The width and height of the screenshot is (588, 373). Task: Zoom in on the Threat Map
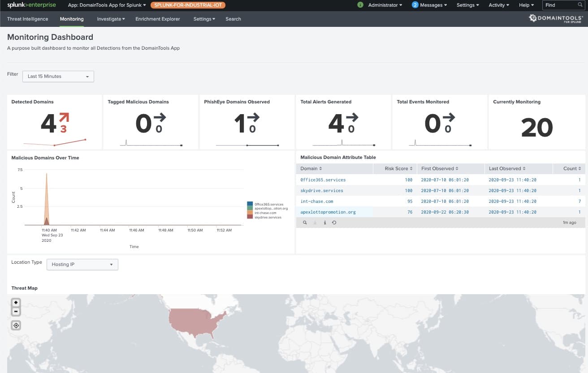coord(16,303)
